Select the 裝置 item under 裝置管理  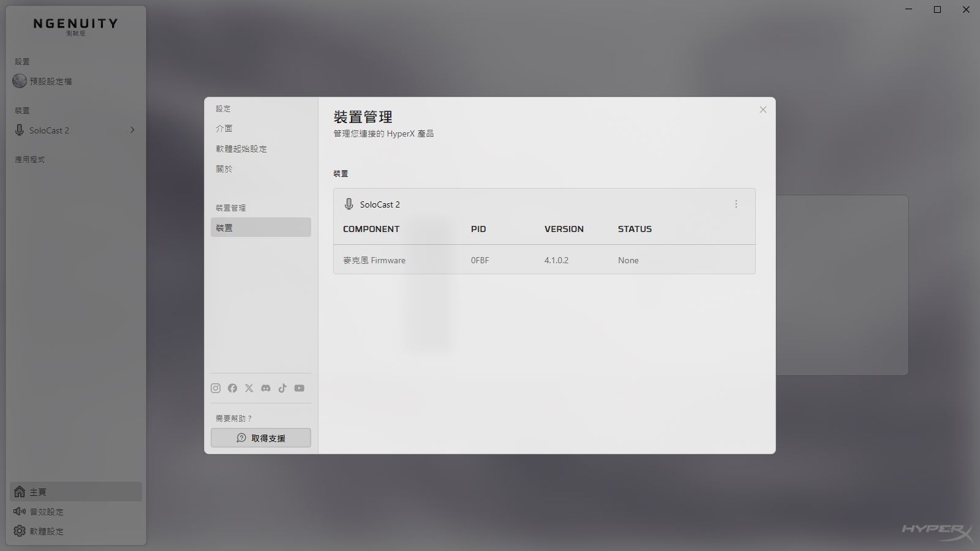(261, 227)
